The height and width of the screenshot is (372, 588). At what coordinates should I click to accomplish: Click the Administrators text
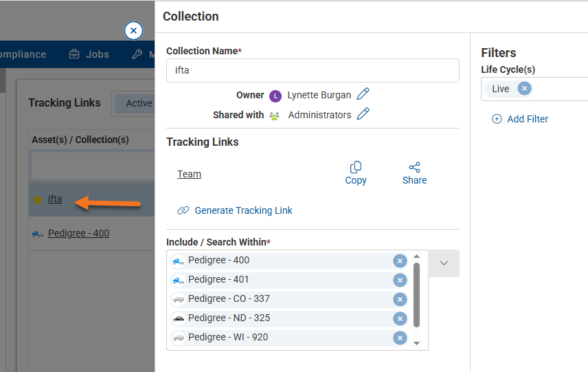tap(319, 115)
